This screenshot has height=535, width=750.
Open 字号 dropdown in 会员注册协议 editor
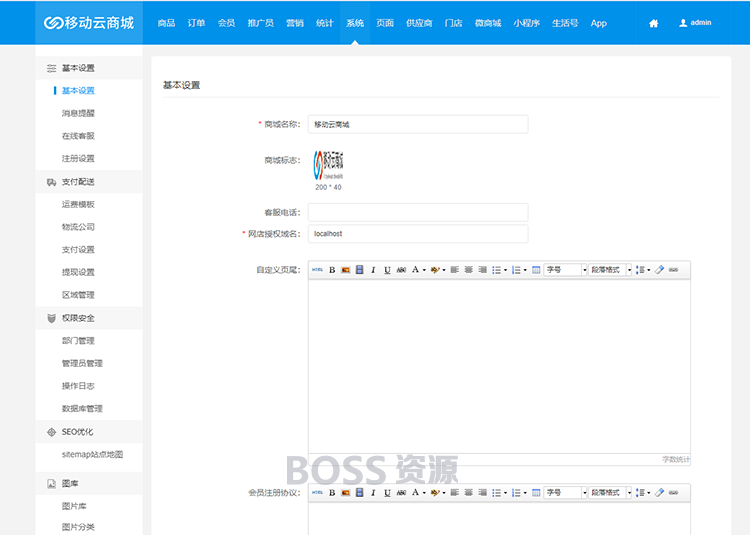565,492
